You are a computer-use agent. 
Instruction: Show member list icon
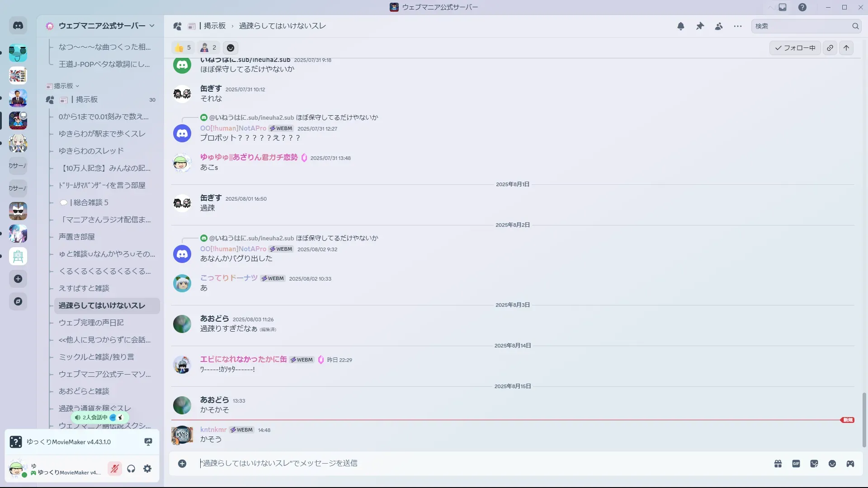pos(719,26)
